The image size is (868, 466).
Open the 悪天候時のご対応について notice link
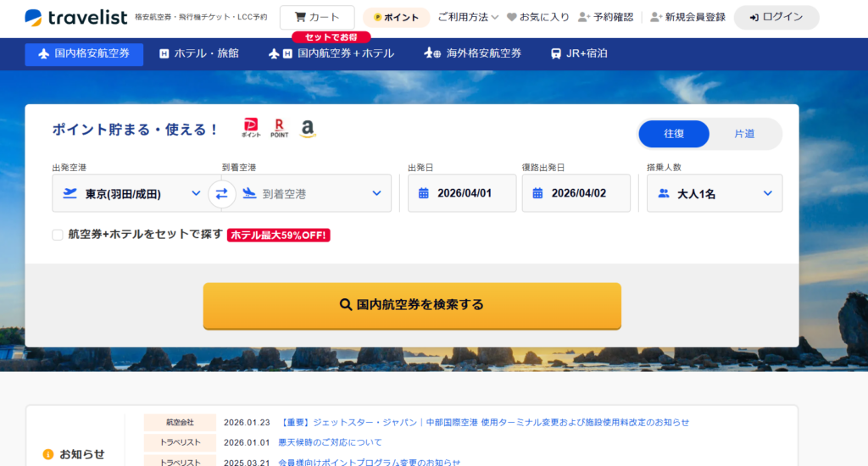tap(330, 442)
